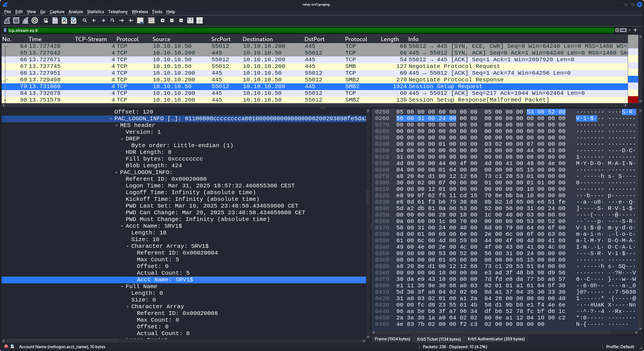Apply the display filter arrow button
The height and width of the screenshot is (351, 644).
pos(623,30)
